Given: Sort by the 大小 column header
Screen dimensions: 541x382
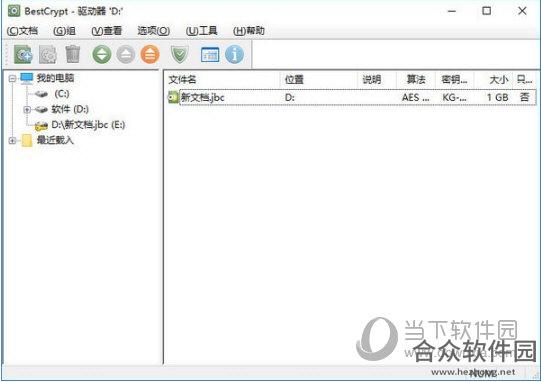Looking at the screenshot, I should (493, 80).
